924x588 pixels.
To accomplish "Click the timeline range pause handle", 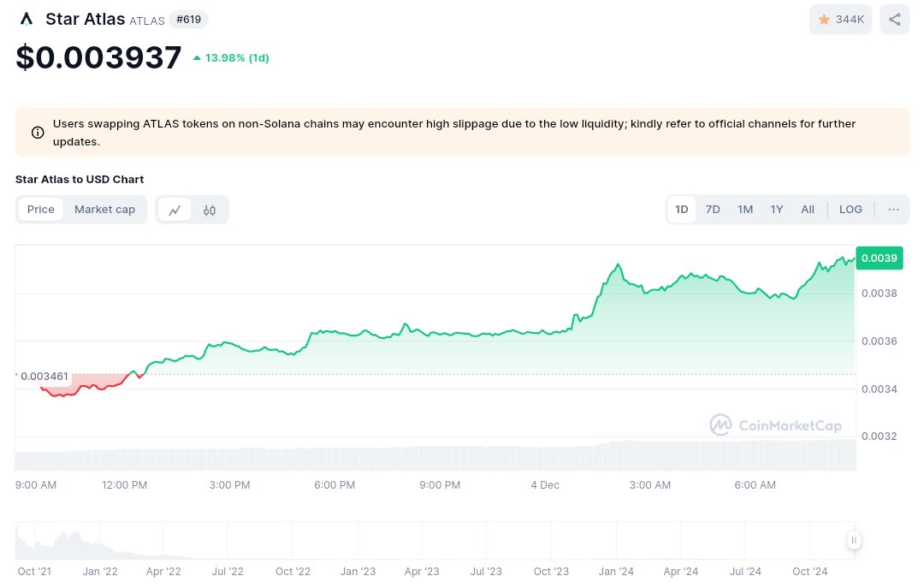I will click(x=854, y=540).
